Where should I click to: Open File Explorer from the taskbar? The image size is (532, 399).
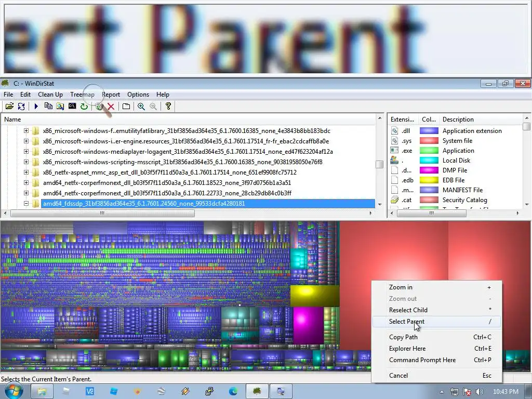[x=42, y=392]
